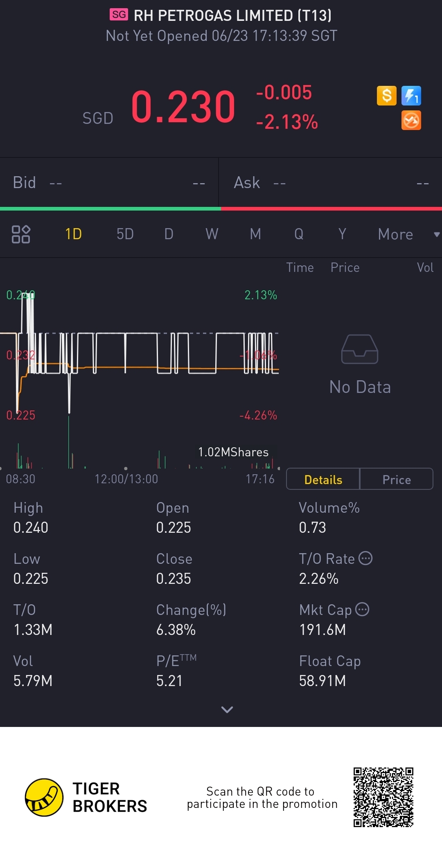Select the M monthly chart tab

(255, 234)
